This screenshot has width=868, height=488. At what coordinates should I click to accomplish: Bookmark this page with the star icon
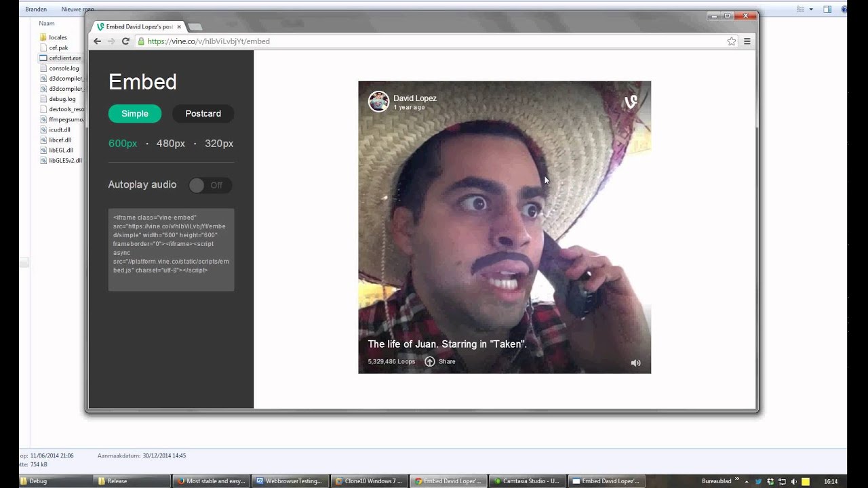(732, 41)
